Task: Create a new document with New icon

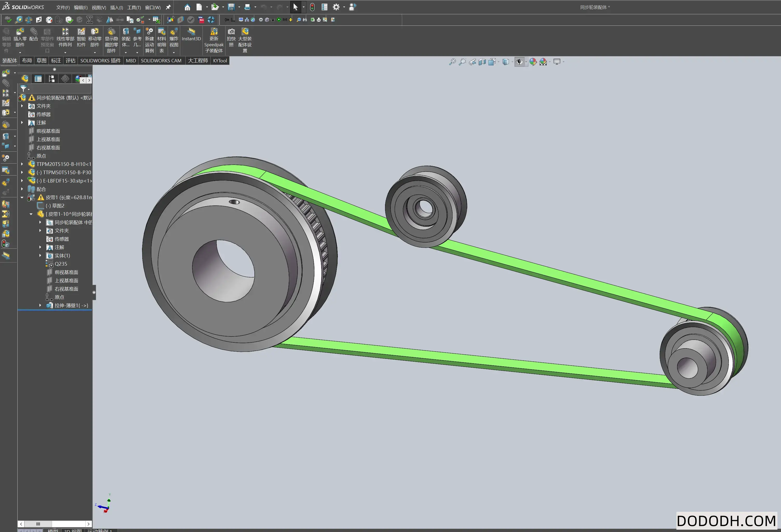Action: (199, 7)
